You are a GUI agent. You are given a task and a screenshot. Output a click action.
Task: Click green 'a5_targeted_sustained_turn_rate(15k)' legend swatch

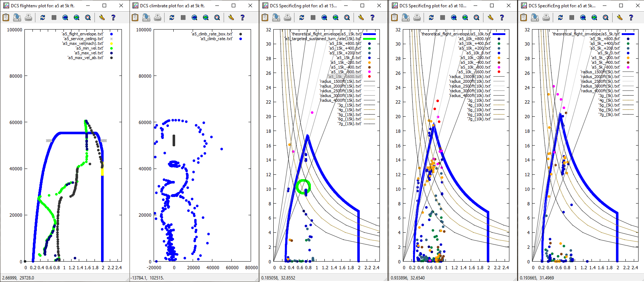pyautogui.click(x=369, y=39)
